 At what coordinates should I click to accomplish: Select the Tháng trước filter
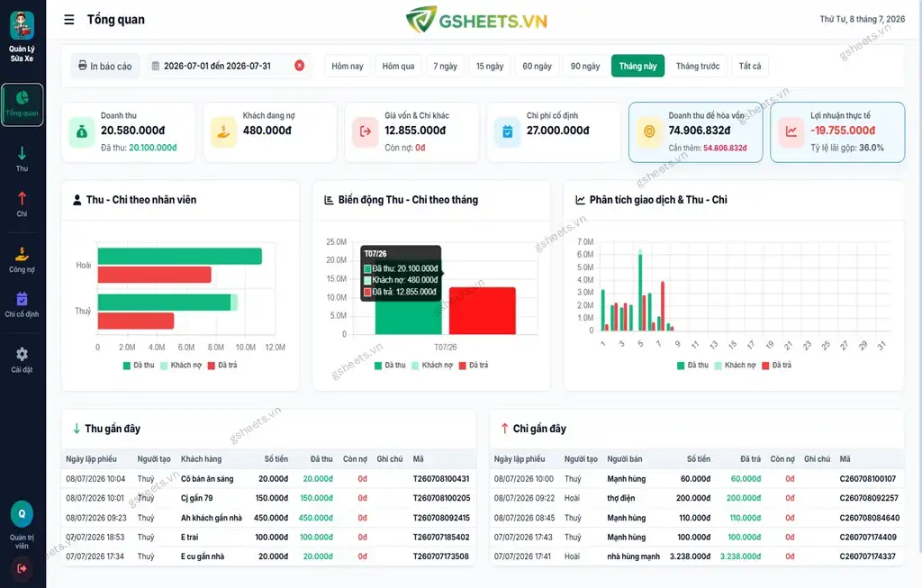698,66
